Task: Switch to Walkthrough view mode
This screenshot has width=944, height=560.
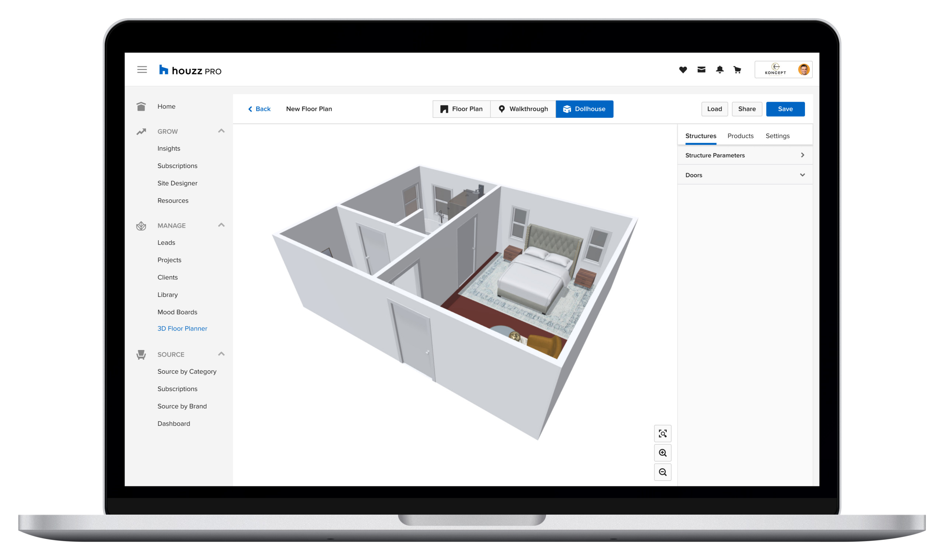Action: (523, 109)
